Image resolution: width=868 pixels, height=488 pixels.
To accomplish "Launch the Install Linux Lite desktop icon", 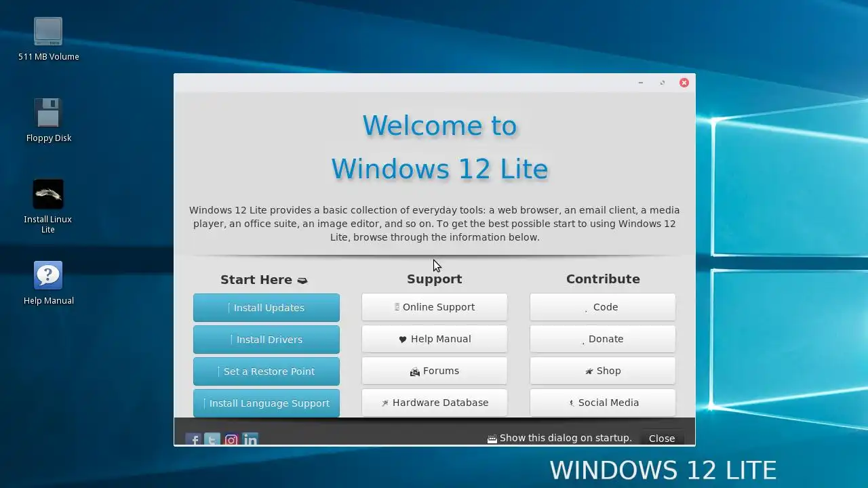I will pyautogui.click(x=48, y=206).
